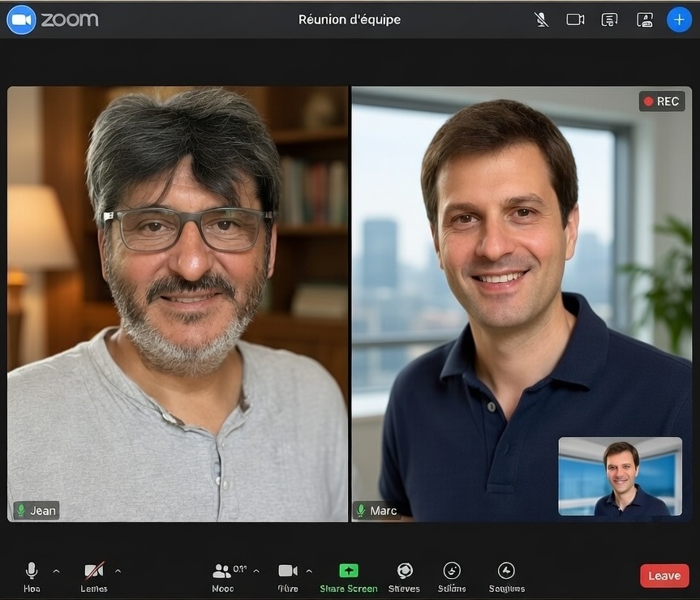Click the green Share Screen icon

(349, 571)
